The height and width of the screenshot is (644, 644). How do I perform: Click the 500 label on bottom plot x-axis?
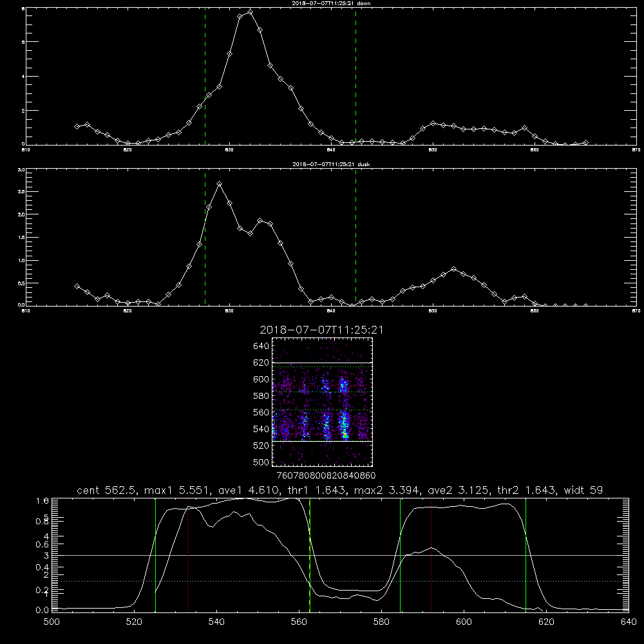[52, 622]
